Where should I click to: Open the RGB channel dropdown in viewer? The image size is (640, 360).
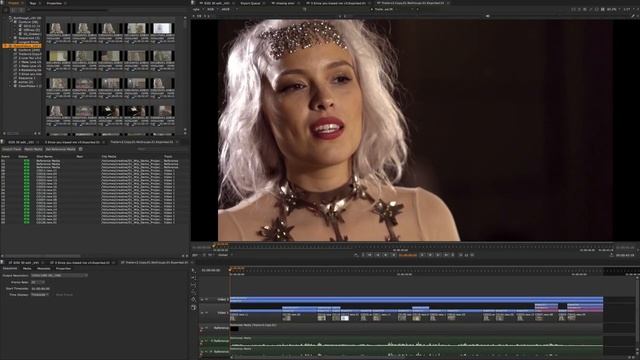(211, 9)
